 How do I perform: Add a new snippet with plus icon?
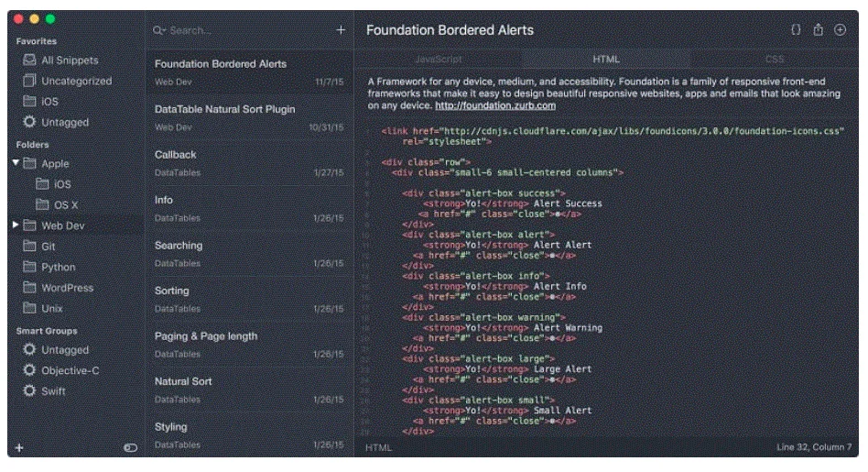(x=341, y=30)
